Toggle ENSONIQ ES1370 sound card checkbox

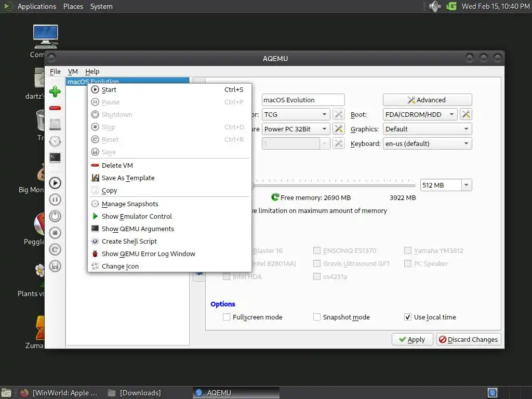pyautogui.click(x=316, y=250)
